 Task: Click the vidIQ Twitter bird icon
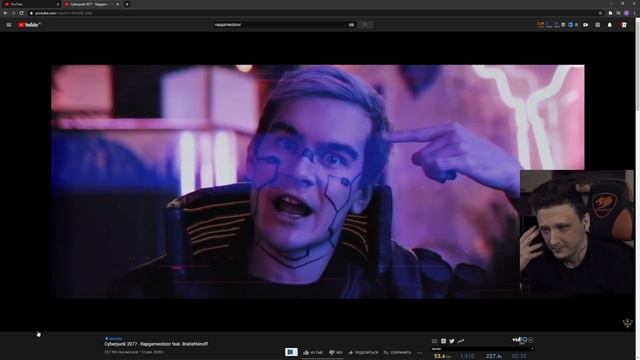[x=452, y=341]
